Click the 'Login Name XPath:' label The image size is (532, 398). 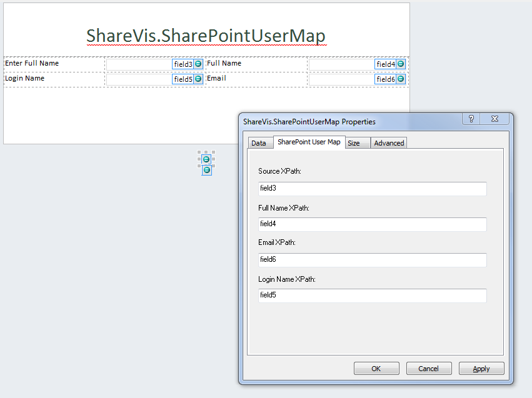tap(287, 279)
